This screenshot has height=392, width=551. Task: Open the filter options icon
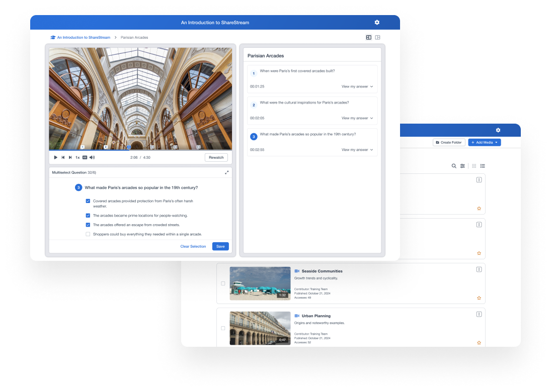pos(462,166)
